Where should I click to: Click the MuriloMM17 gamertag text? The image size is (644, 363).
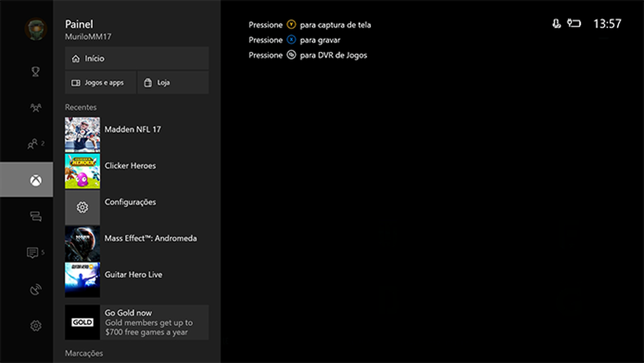88,37
